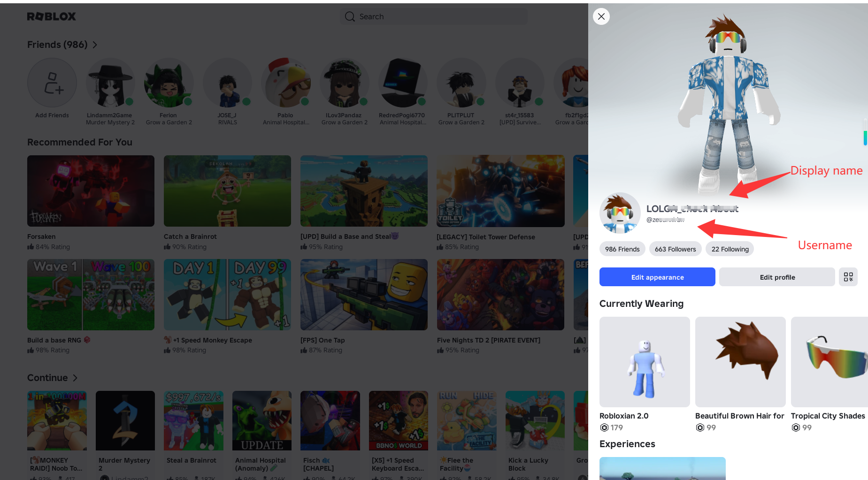
Task: Close the profile side panel
Action: click(601, 16)
